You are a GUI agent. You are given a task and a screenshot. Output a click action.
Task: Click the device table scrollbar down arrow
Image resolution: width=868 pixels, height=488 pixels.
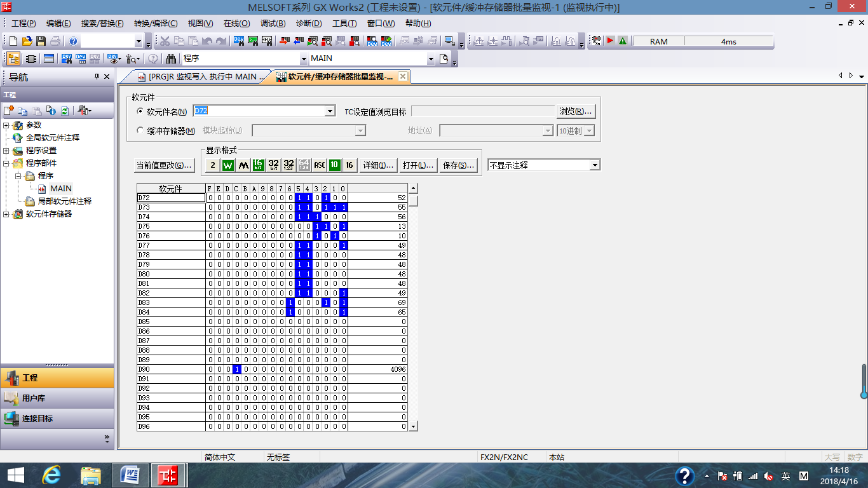tap(413, 426)
